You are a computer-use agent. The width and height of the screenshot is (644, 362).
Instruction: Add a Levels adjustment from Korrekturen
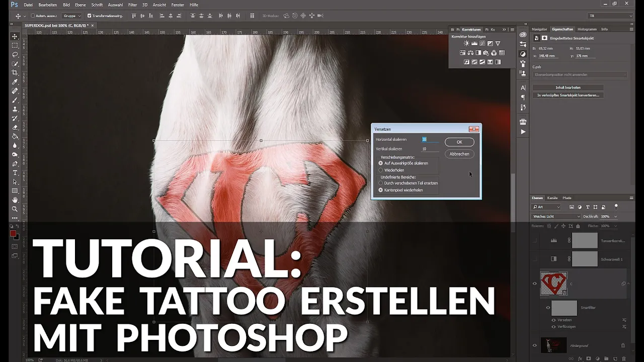click(474, 44)
